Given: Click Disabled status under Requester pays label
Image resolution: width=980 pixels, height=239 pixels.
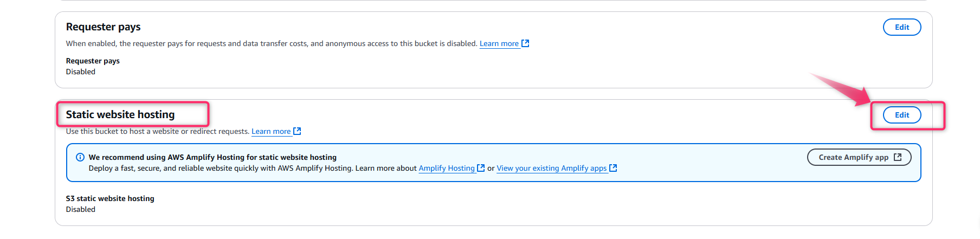Looking at the screenshot, I should point(81,72).
